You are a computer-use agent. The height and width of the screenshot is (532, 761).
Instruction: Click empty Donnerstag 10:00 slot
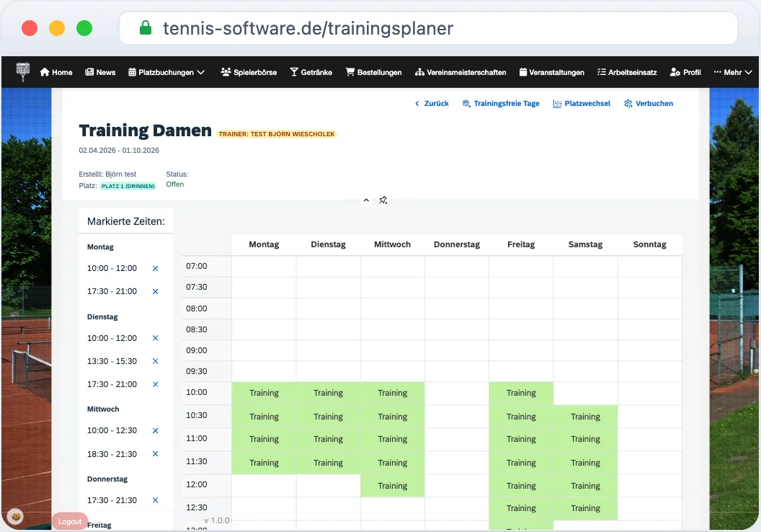pyautogui.click(x=457, y=393)
